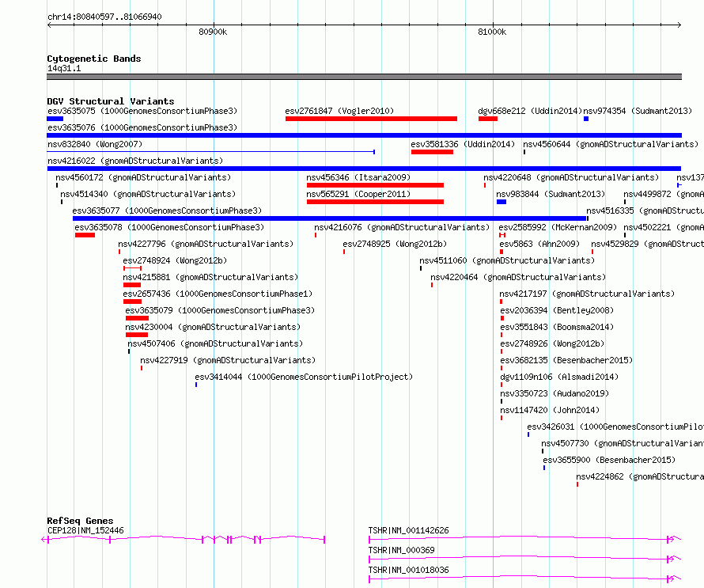Click the blue bar under nsv983844
Screen dimensions: 704x588
[502, 202]
